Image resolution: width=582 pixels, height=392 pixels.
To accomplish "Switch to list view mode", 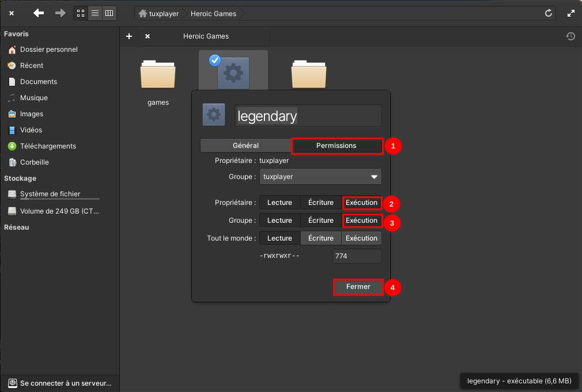I will click(x=95, y=13).
